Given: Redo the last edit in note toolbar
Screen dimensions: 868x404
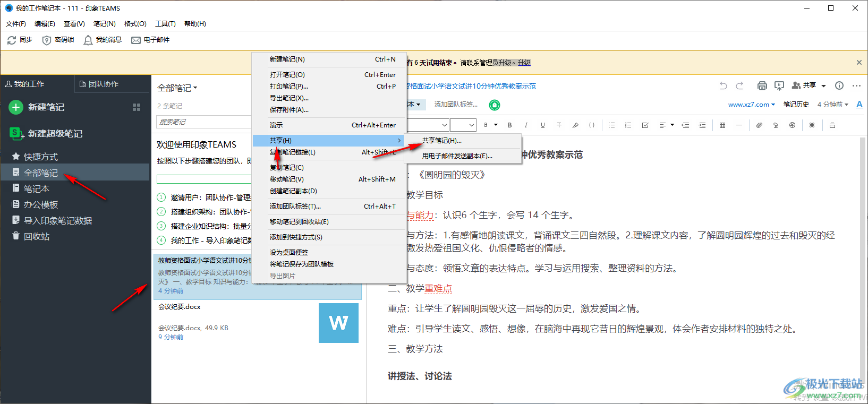Looking at the screenshot, I should (739, 85).
